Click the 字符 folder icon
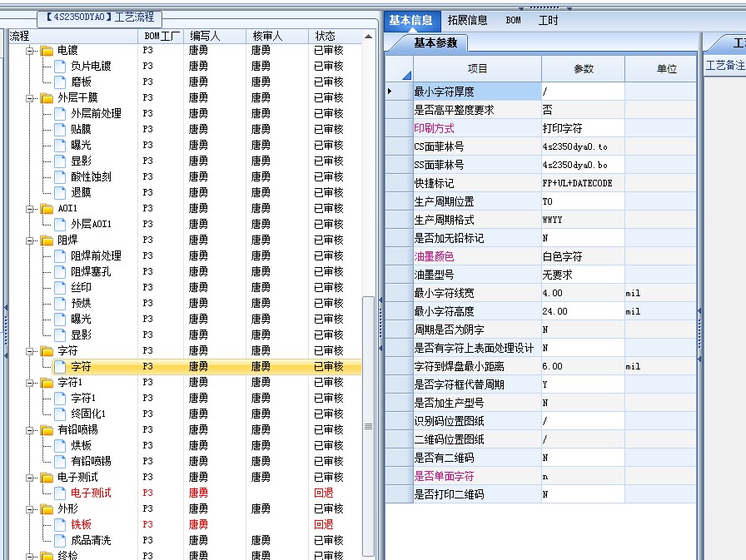746x560 pixels. click(47, 351)
